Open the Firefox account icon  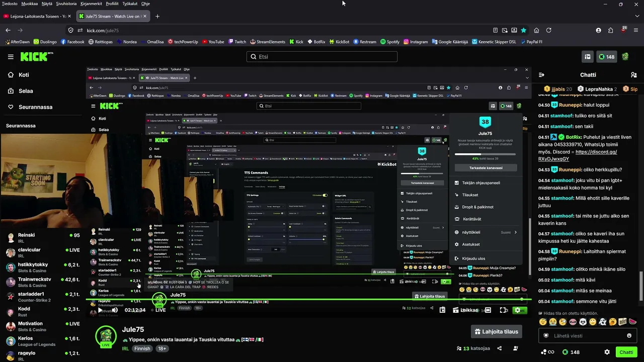(x=598, y=30)
